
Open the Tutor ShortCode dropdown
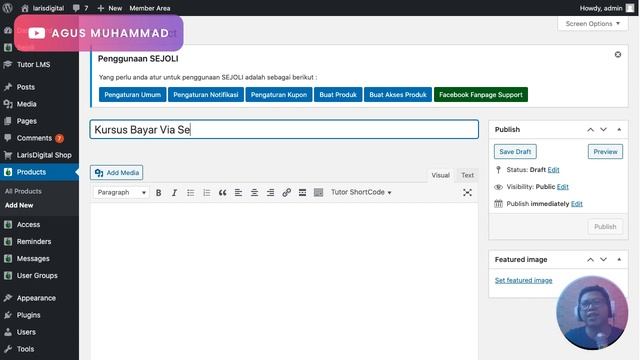pos(361,192)
